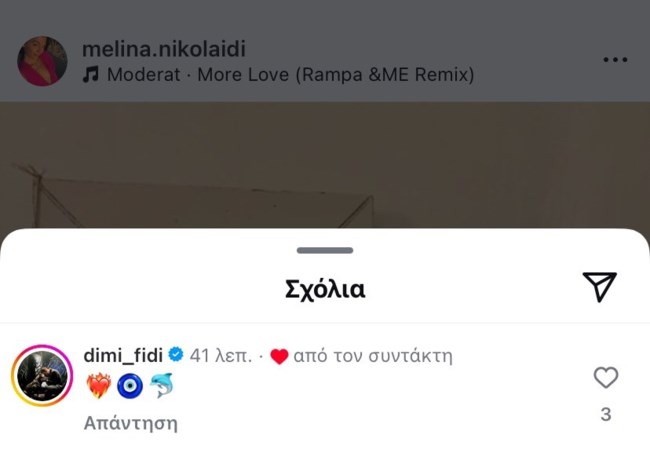The width and height of the screenshot is (650, 453).
Task: Click dimi_fidi's blue verified badge
Action: (175, 355)
